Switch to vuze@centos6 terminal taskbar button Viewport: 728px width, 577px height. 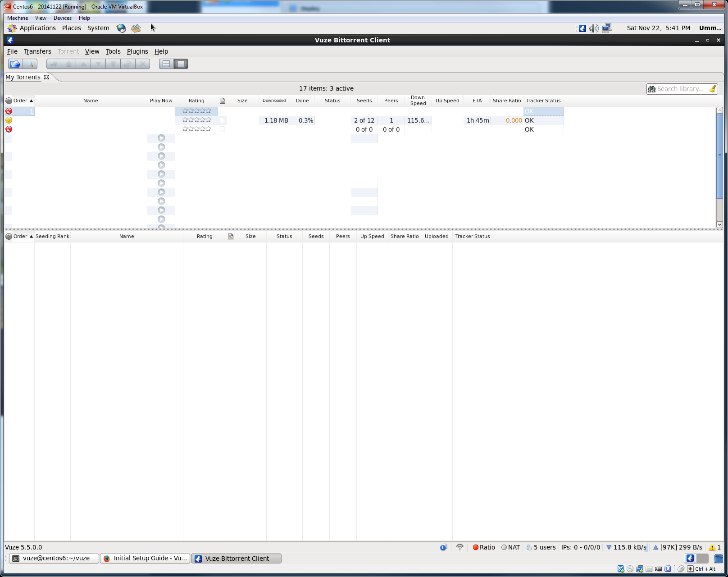(55, 558)
